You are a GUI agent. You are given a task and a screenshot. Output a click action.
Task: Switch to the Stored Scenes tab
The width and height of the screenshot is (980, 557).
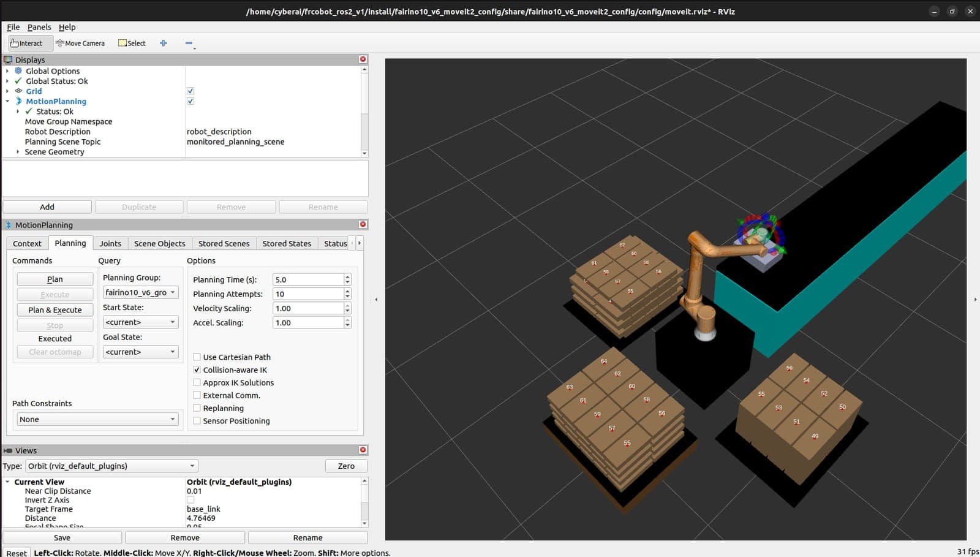tap(224, 243)
